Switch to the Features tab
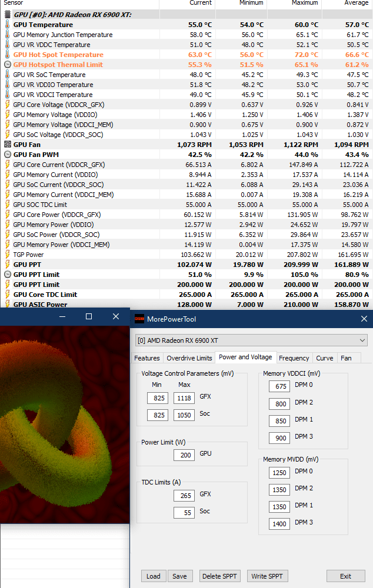 146,358
